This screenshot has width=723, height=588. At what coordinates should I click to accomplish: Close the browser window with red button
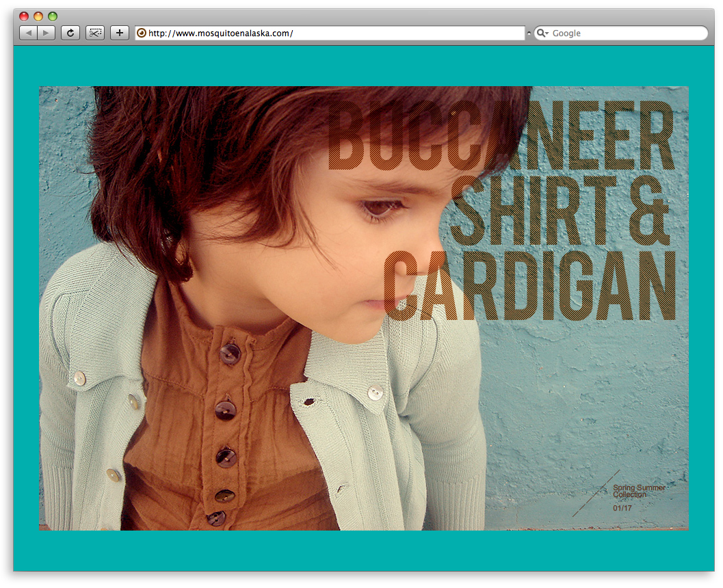click(x=24, y=16)
